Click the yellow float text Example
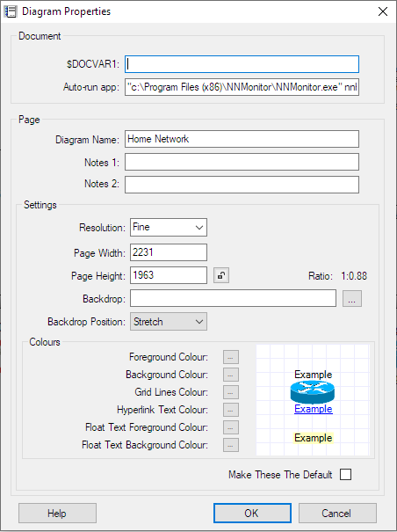The image size is (397, 532). click(314, 438)
